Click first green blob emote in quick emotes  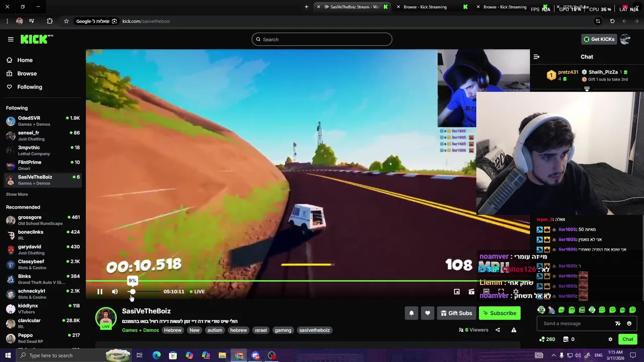tap(561, 310)
